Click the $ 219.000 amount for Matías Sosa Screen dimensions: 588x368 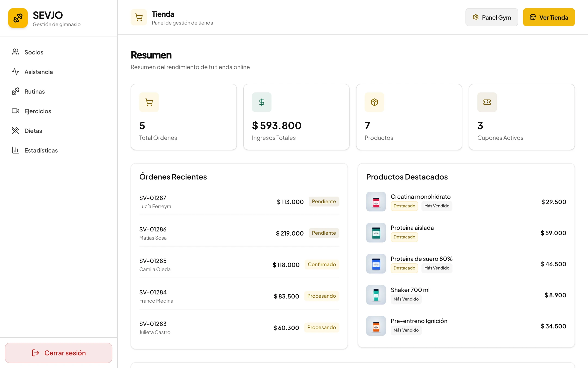pyautogui.click(x=290, y=233)
